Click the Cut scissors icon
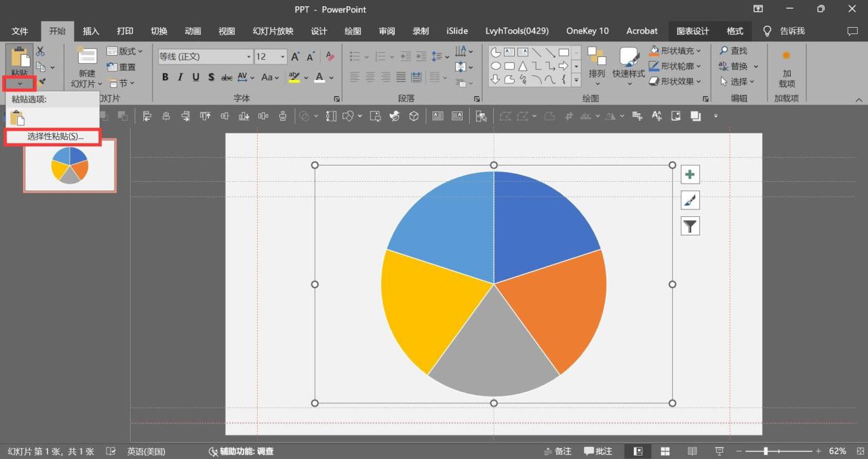 click(x=41, y=52)
